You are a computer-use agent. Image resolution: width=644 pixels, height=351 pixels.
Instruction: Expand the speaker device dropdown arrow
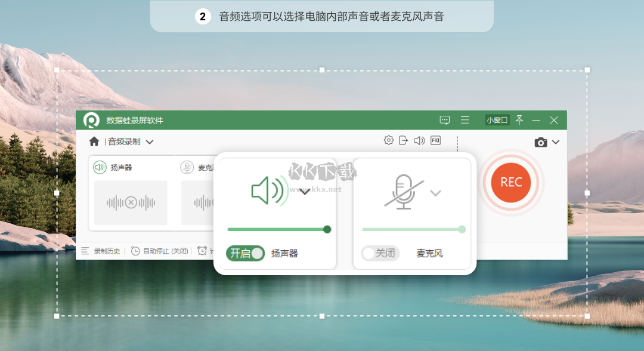point(305,192)
